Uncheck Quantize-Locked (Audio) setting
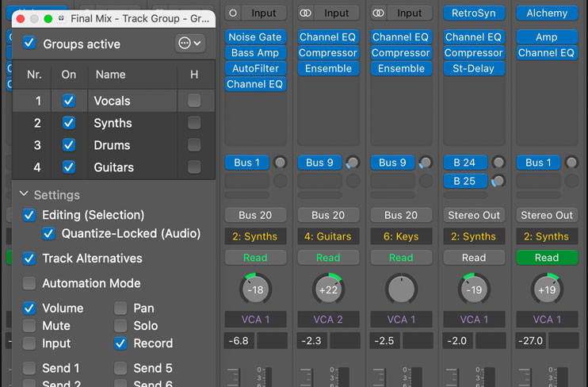Viewport: 588px width, 387px height. point(48,233)
